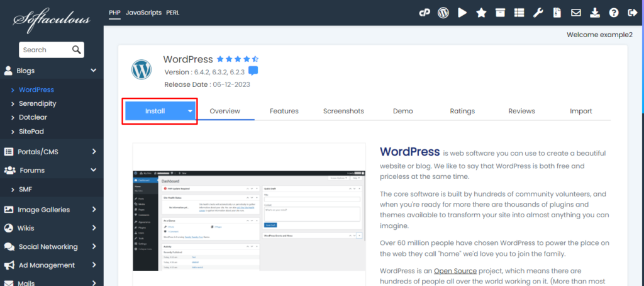Viewport: 644px width, 286px height.
Task: Select the JavaScripts tab at top
Action: click(143, 13)
